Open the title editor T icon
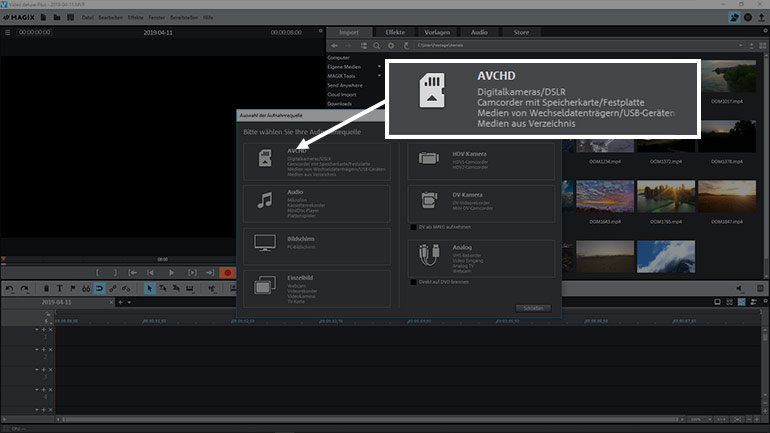The width and height of the screenshot is (770, 433). point(59,289)
